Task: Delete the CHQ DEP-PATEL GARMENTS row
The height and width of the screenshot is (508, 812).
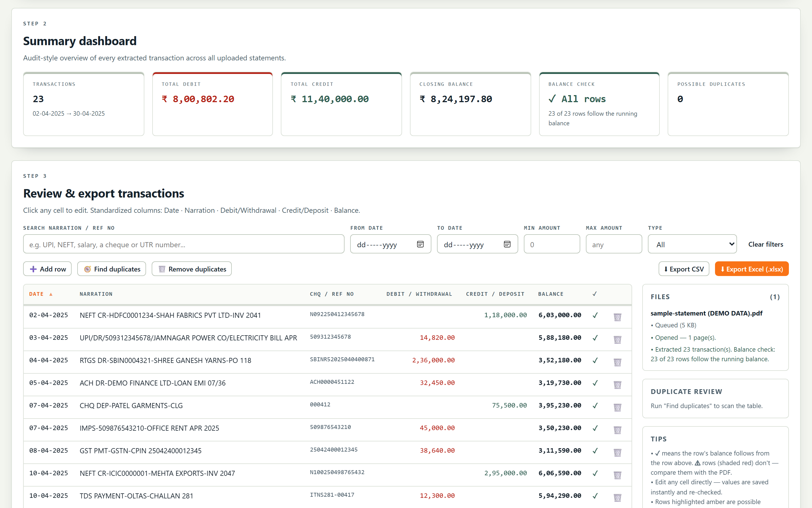Action: [x=617, y=407]
